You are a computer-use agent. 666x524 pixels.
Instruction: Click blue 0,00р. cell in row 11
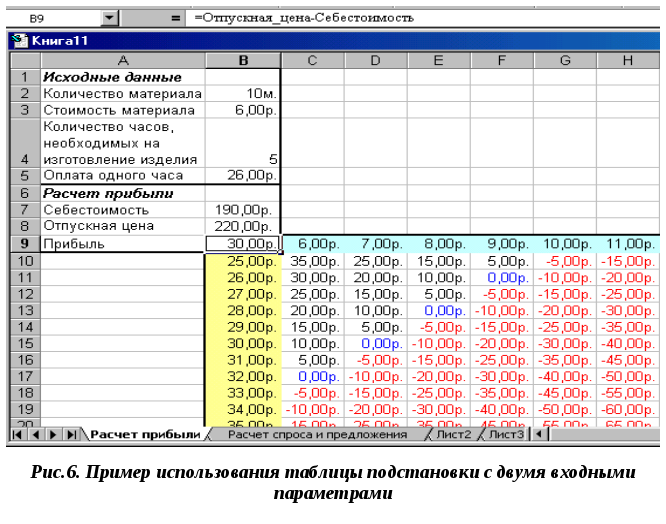click(502, 277)
